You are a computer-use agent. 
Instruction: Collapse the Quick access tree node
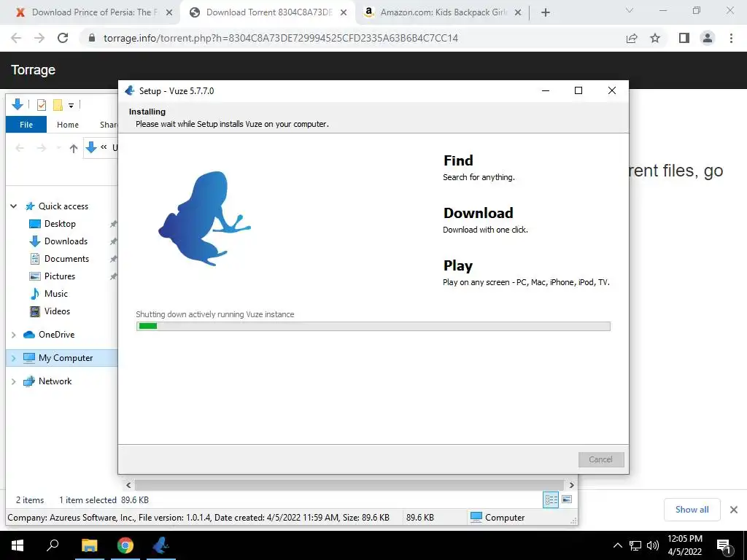pos(14,206)
